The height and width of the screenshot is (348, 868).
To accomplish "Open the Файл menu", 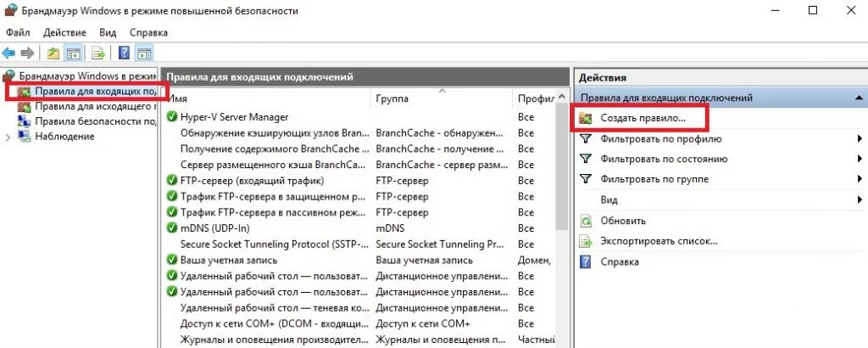I will coord(18,33).
